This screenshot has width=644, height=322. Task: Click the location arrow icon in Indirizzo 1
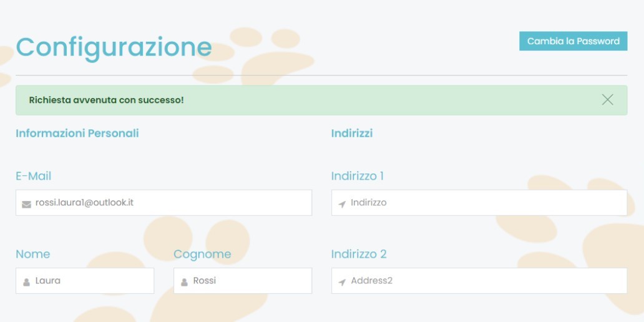point(342,204)
